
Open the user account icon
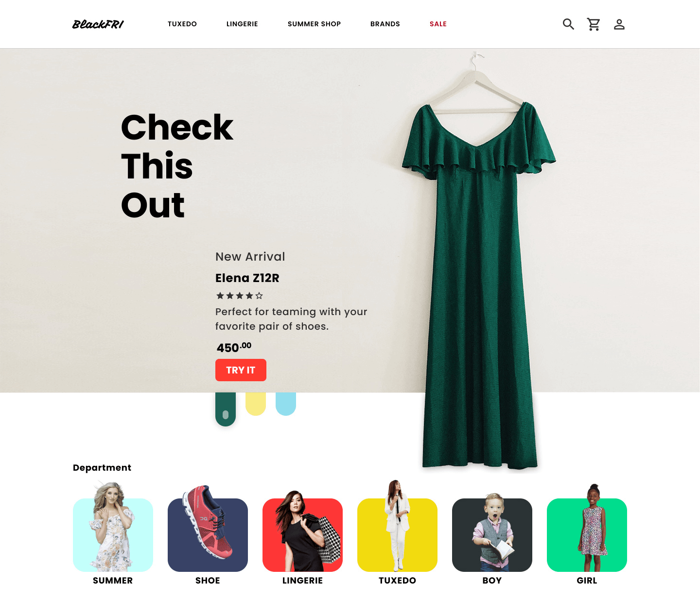tap(619, 24)
